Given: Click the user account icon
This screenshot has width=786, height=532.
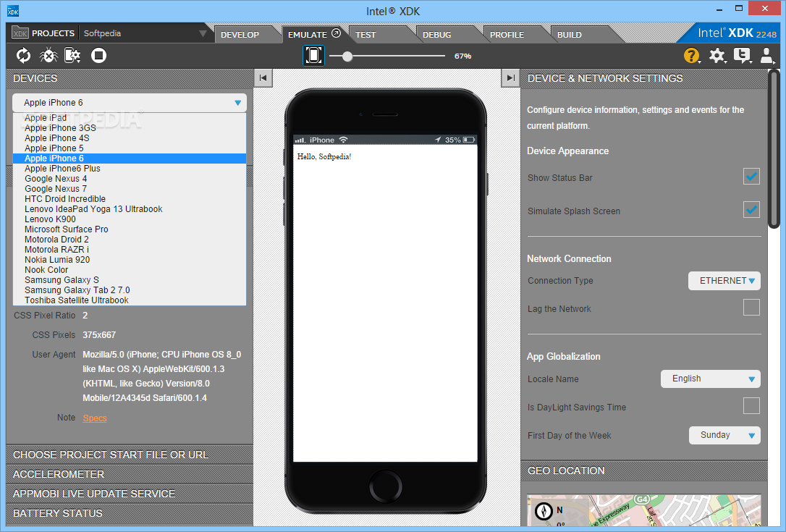Looking at the screenshot, I should point(766,56).
